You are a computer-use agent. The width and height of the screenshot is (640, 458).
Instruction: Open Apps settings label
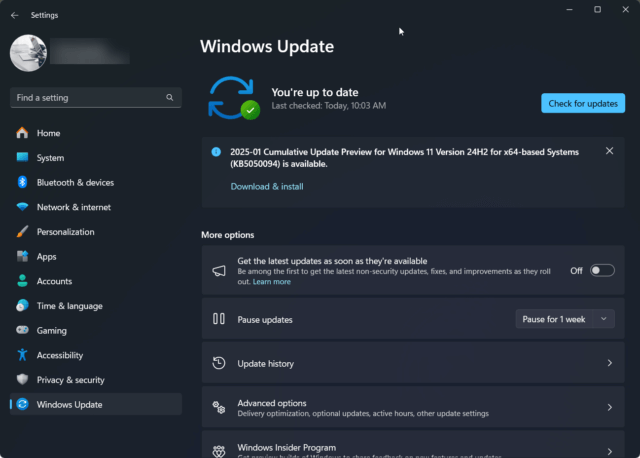pos(47,257)
